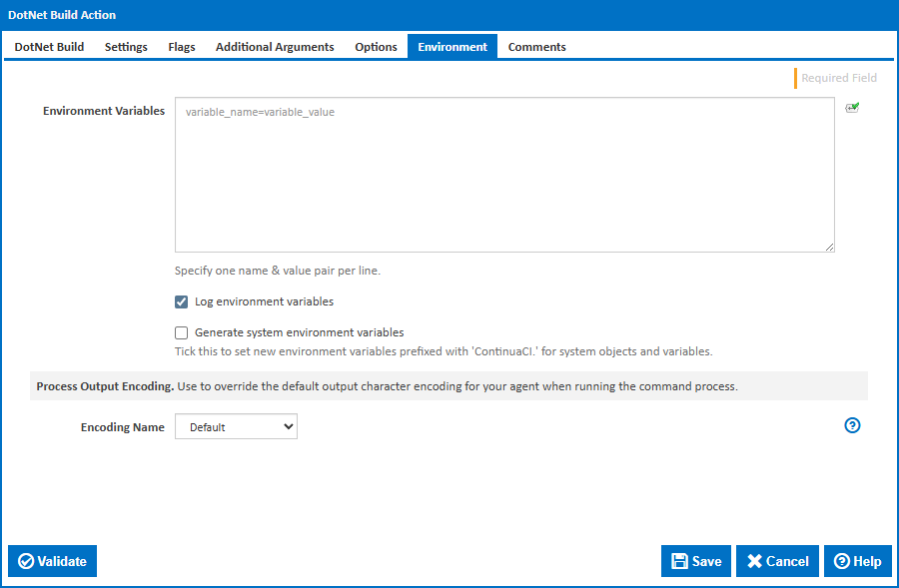Click the floppy disk icon on Save button
The image size is (899, 588).
click(x=680, y=561)
